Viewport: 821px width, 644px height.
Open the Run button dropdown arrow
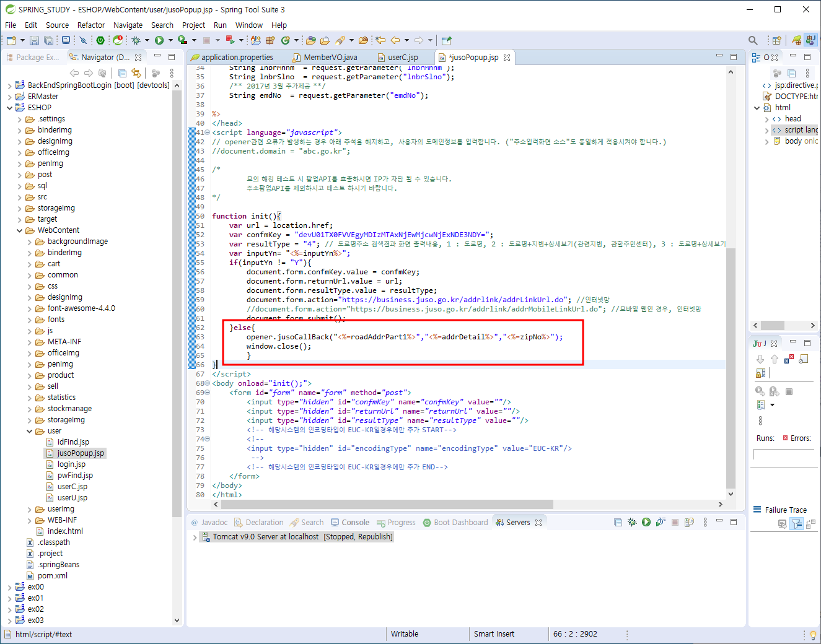pos(170,40)
